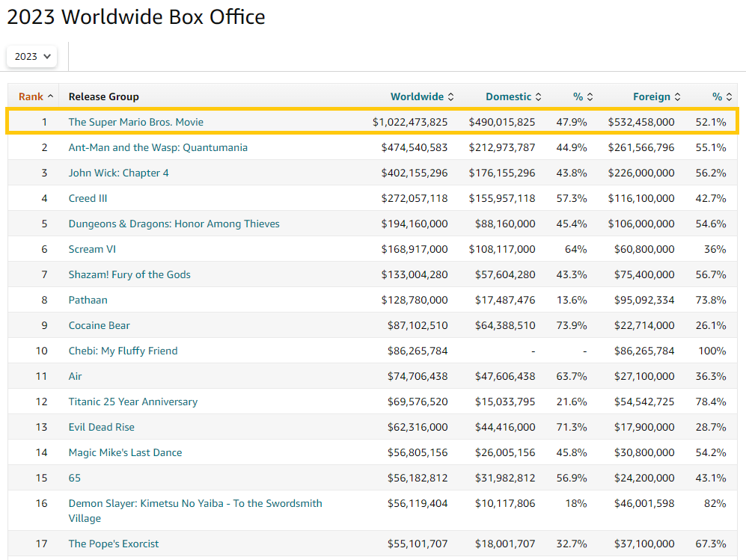This screenshot has width=746, height=560.
Task: Sort by Rank column header
Action: pyautogui.click(x=36, y=96)
